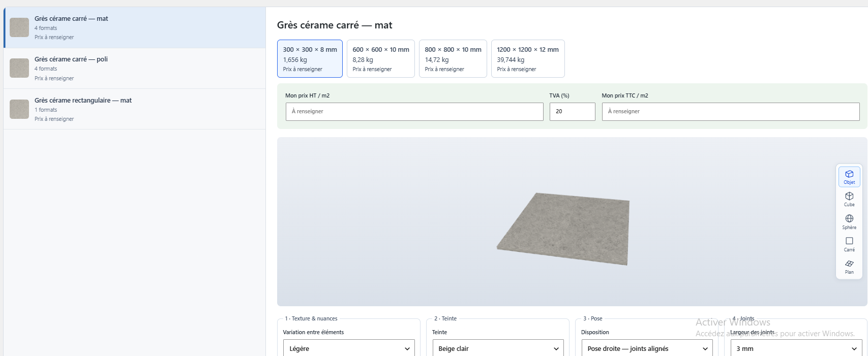This screenshot has width=868, height=356.
Task: Choose the 600 × 600 × 10 mm format
Action: tap(381, 58)
